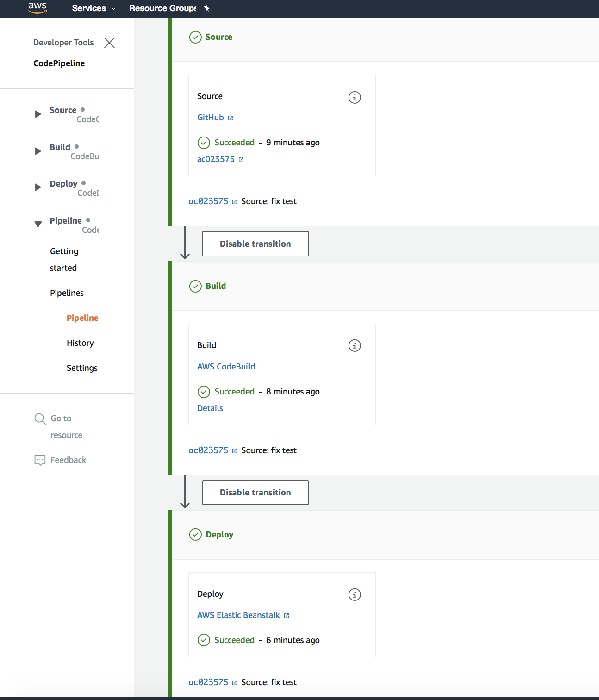599x700 pixels.
Task: Open ac023575 revision link below Build card
Action: (208, 450)
